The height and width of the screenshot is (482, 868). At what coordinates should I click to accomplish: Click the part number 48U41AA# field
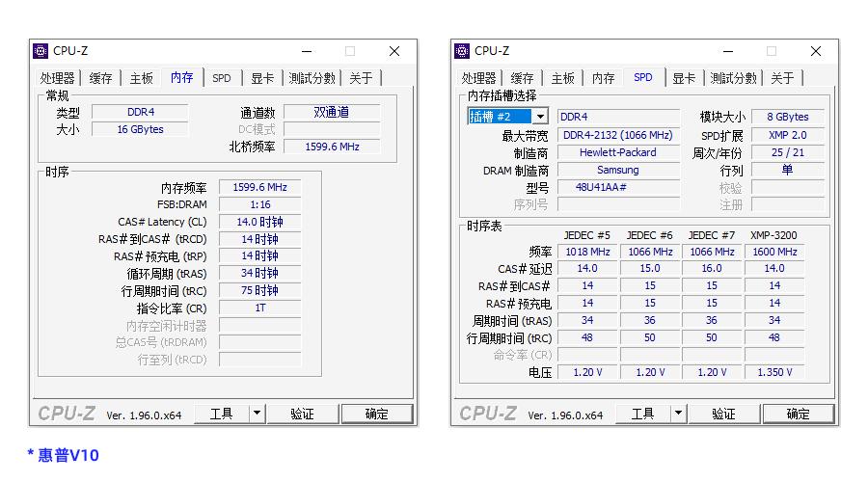click(x=618, y=187)
